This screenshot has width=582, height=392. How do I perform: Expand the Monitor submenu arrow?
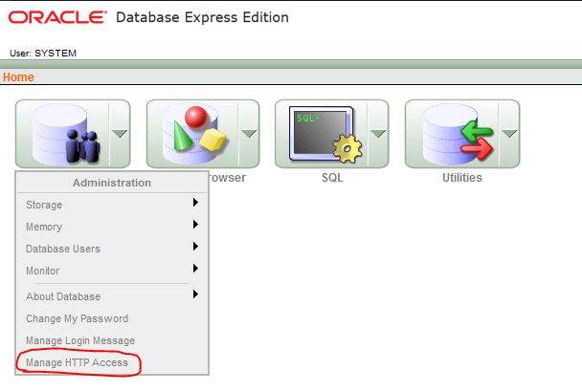(x=195, y=268)
